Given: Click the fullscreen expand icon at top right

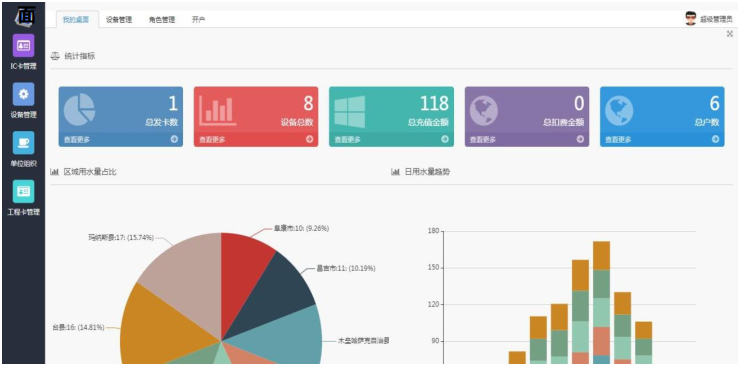Looking at the screenshot, I should tap(730, 34).
